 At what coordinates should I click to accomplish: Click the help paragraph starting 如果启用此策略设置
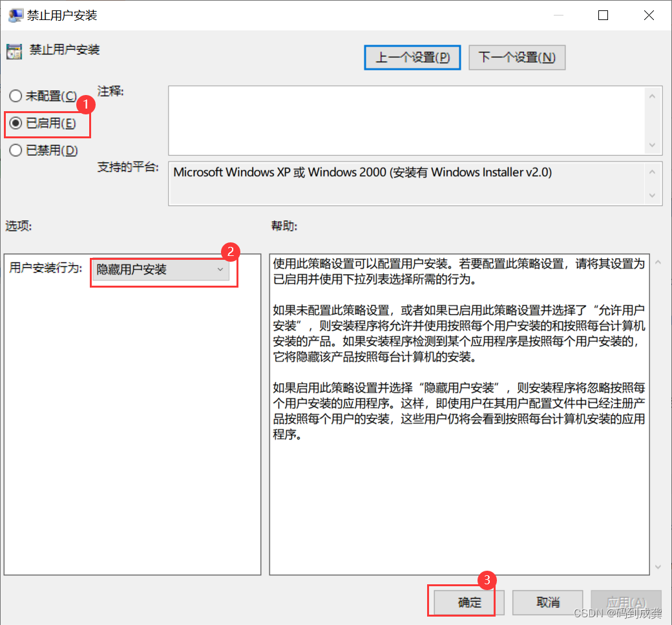pyautogui.click(x=459, y=410)
